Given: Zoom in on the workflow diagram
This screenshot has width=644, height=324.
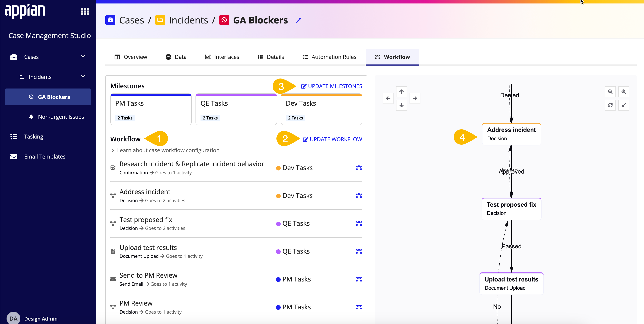Looking at the screenshot, I should click(624, 92).
